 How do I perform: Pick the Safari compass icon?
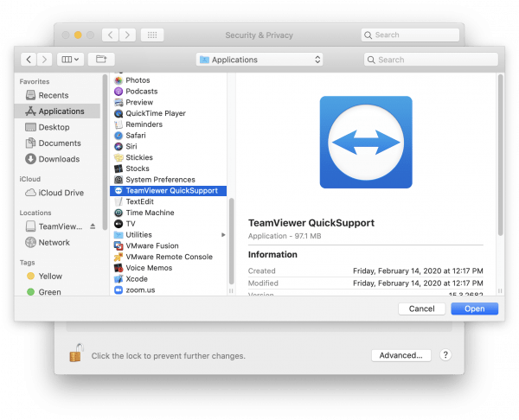119,136
